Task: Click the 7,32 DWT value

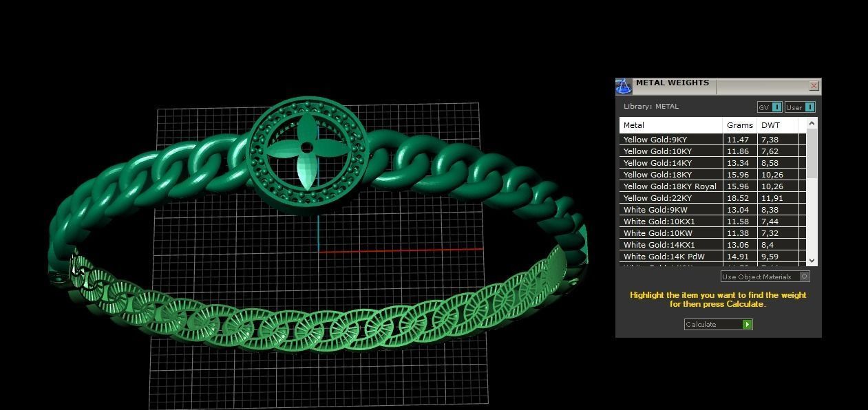Action: pyautogui.click(x=770, y=233)
